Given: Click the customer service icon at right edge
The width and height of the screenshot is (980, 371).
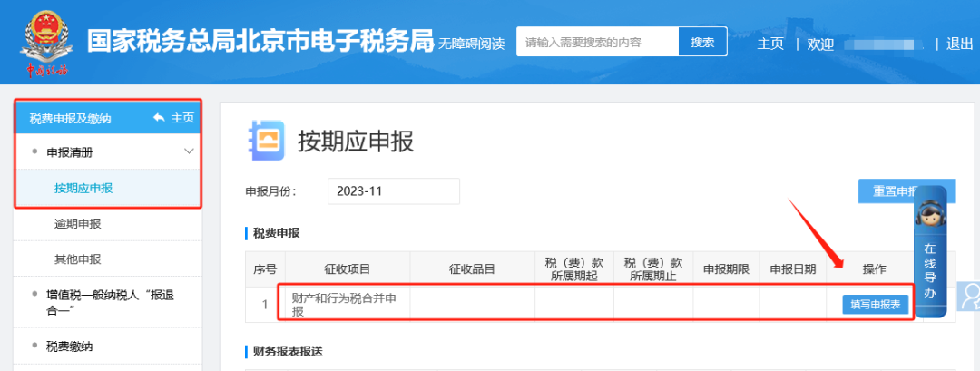Looking at the screenshot, I should click(970, 296).
